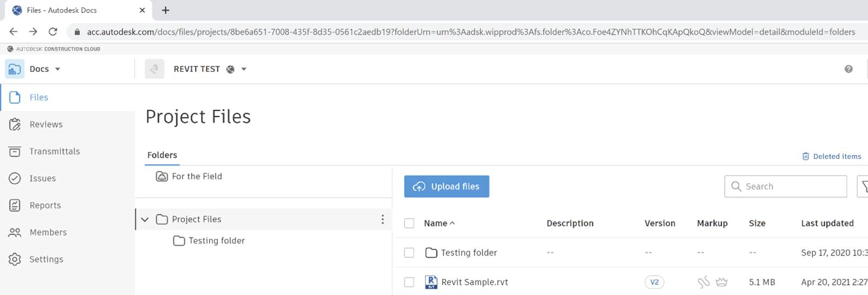Click the trash icon beside Deleted items
The image size is (868, 295).
805,156
